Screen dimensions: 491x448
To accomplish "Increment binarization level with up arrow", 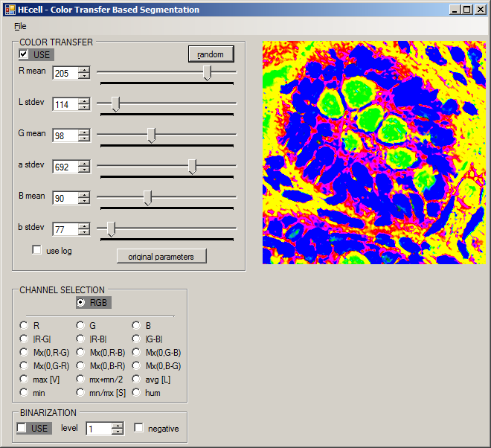I will click(117, 425).
